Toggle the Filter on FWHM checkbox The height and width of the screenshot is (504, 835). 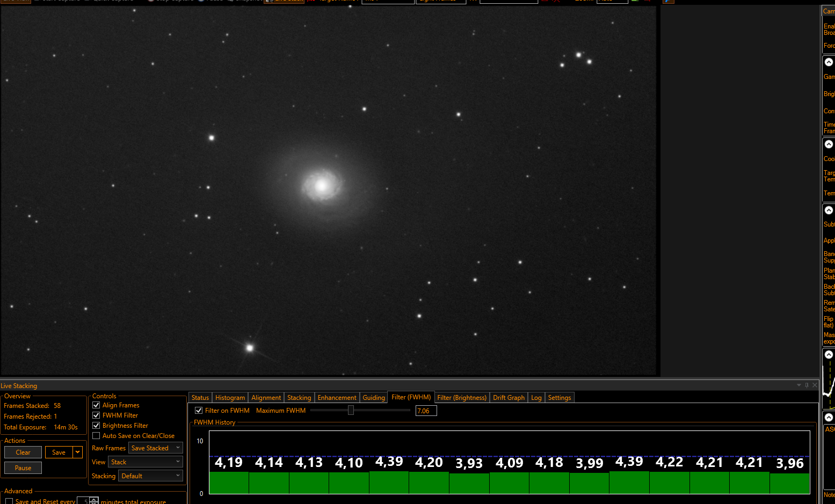click(x=199, y=411)
